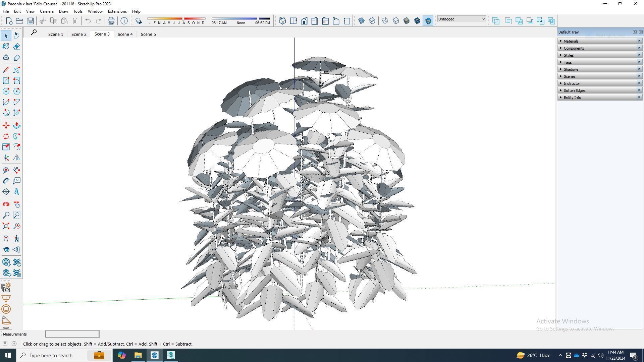Viewport: 644px width, 362px height.
Task: Enable Wireframe face style
Action: 385,21
